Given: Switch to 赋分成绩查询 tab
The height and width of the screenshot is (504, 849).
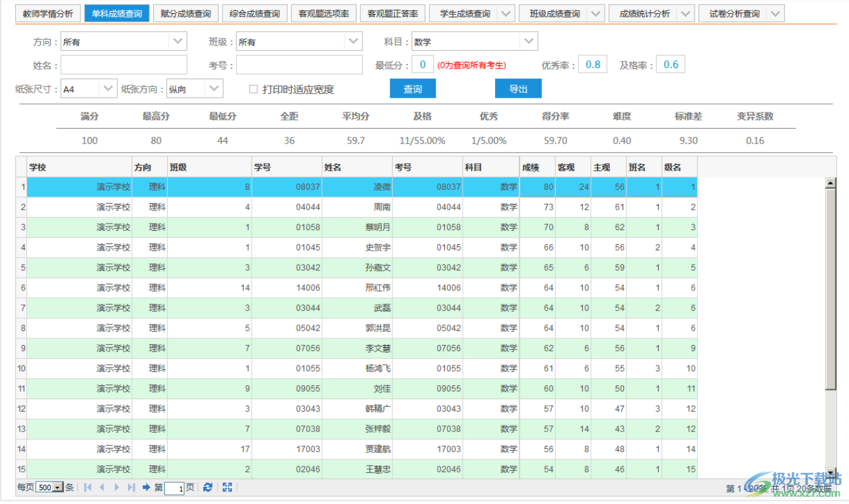Looking at the screenshot, I should (x=186, y=13).
